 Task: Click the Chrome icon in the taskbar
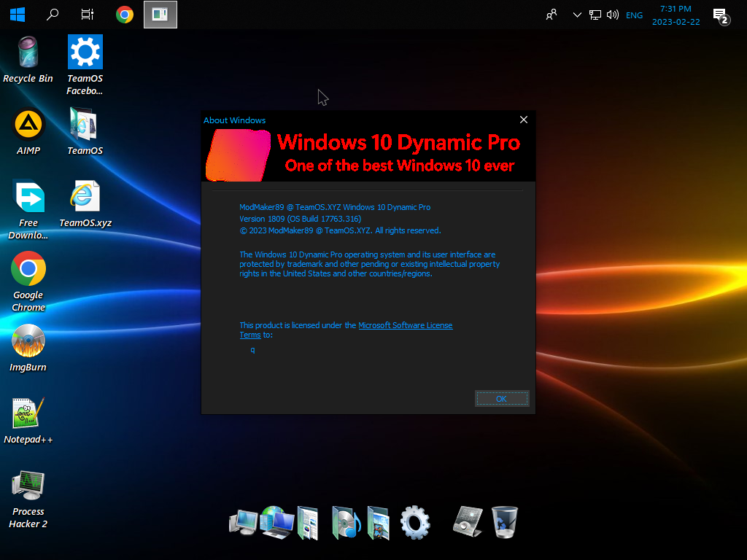(124, 15)
